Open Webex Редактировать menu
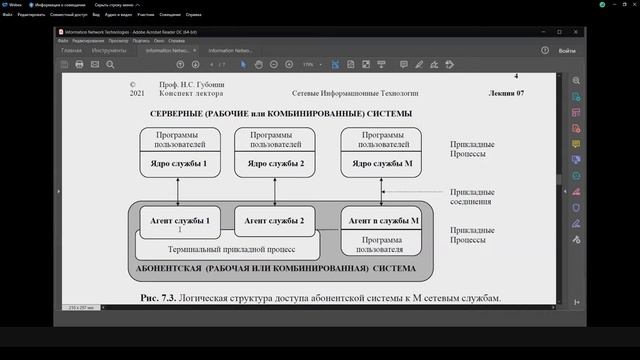Viewport: 640px width, 360px height. (x=31, y=15)
